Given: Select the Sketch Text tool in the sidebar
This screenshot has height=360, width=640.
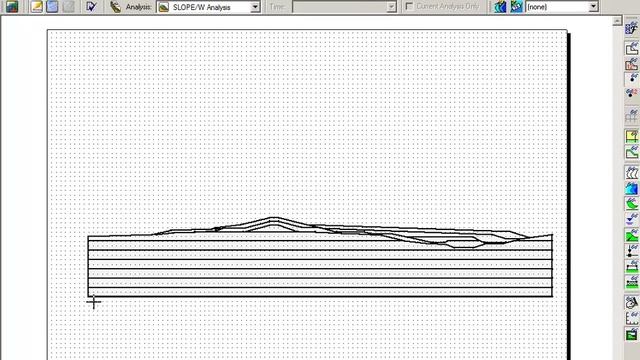Looking at the screenshot, I should (631, 302).
